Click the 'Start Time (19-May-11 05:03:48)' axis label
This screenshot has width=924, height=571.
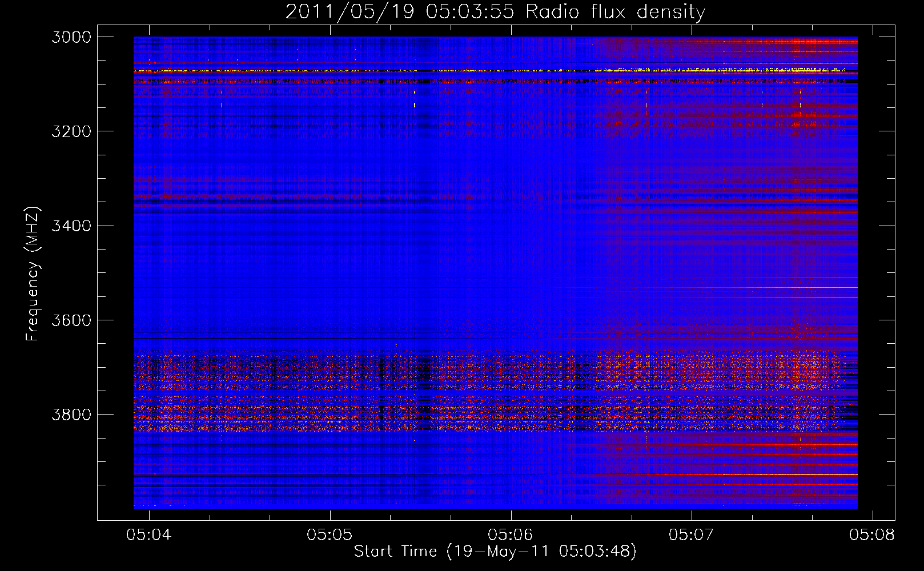point(495,552)
